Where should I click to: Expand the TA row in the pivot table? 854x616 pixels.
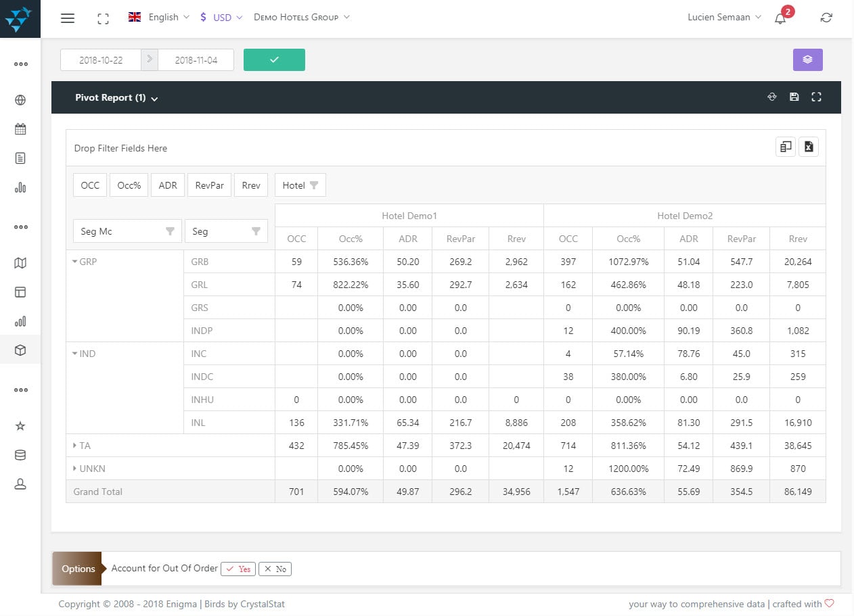[x=74, y=446]
